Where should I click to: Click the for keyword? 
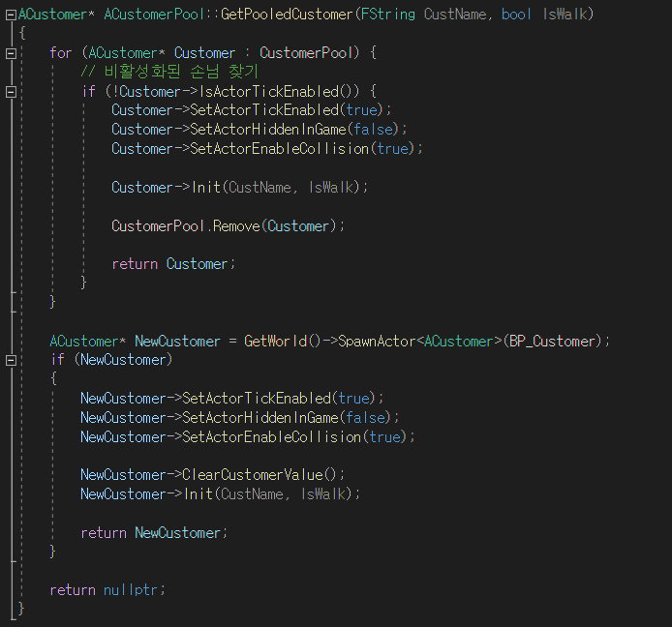[x=60, y=53]
